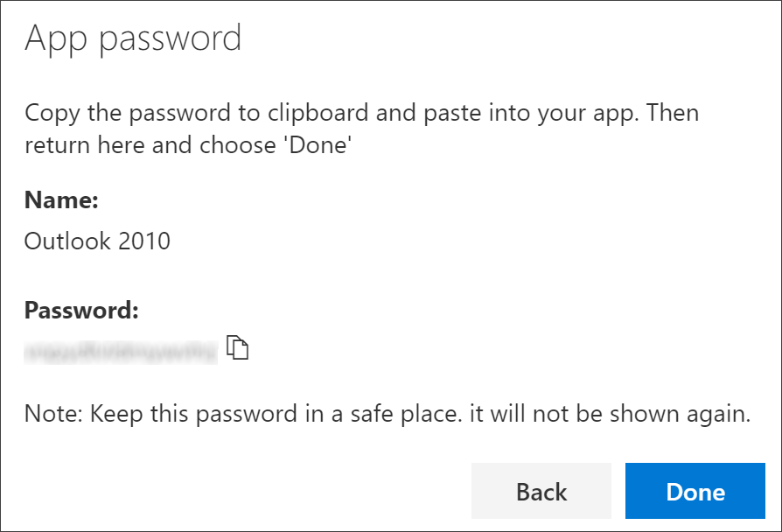The height and width of the screenshot is (532, 782).
Task: Click the copy glyph next to the hidden password
Action: tap(237, 347)
